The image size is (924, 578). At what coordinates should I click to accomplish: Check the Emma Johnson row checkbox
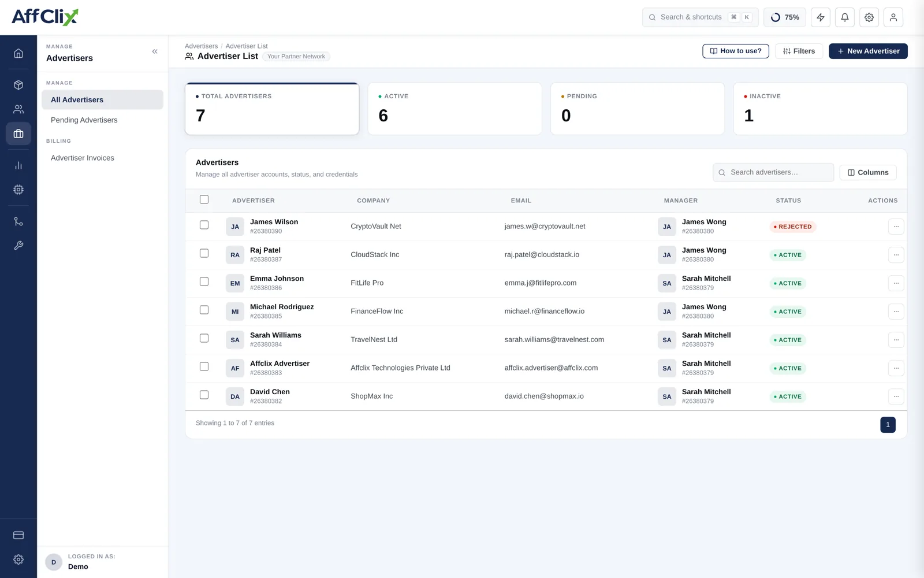(204, 281)
